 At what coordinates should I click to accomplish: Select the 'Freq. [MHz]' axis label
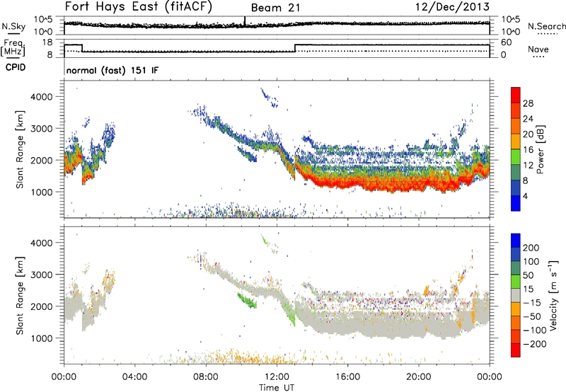[x=13, y=47]
